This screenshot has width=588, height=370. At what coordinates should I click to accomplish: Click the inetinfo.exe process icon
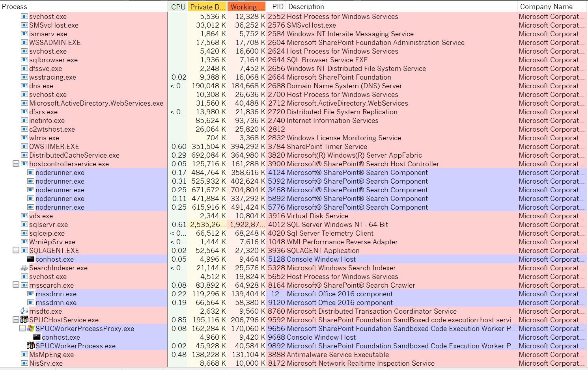click(24, 121)
